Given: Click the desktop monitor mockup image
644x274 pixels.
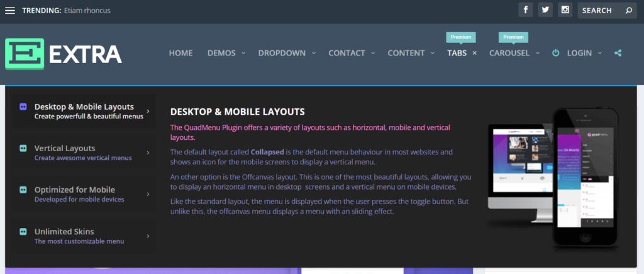Looking at the screenshot, I should 521,174.
